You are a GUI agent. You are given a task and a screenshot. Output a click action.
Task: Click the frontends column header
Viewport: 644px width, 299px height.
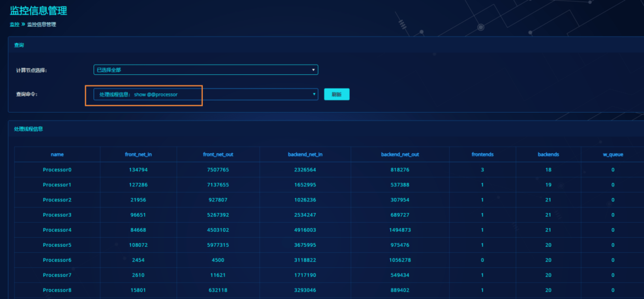(x=482, y=154)
